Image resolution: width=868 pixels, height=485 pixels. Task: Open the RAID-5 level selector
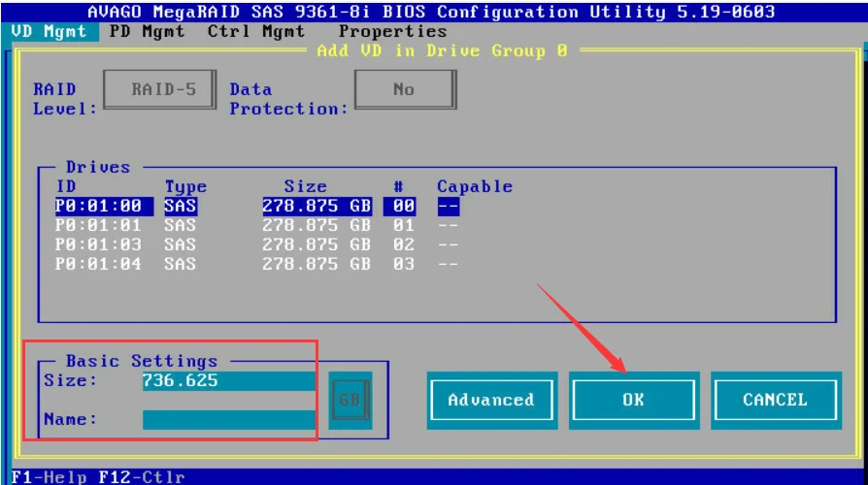pos(159,89)
